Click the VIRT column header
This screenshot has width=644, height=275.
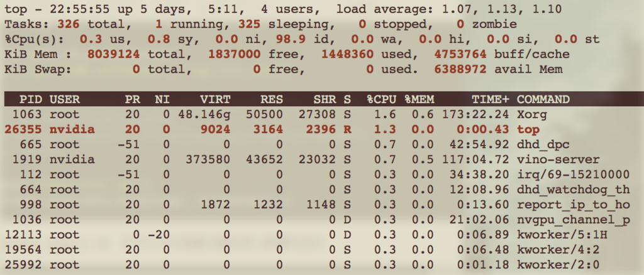click(215, 99)
